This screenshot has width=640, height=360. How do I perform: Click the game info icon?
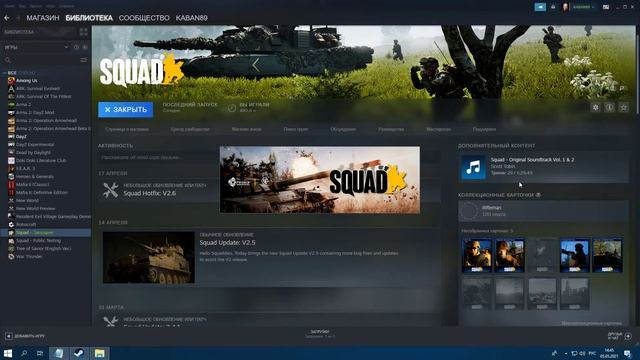click(x=609, y=107)
